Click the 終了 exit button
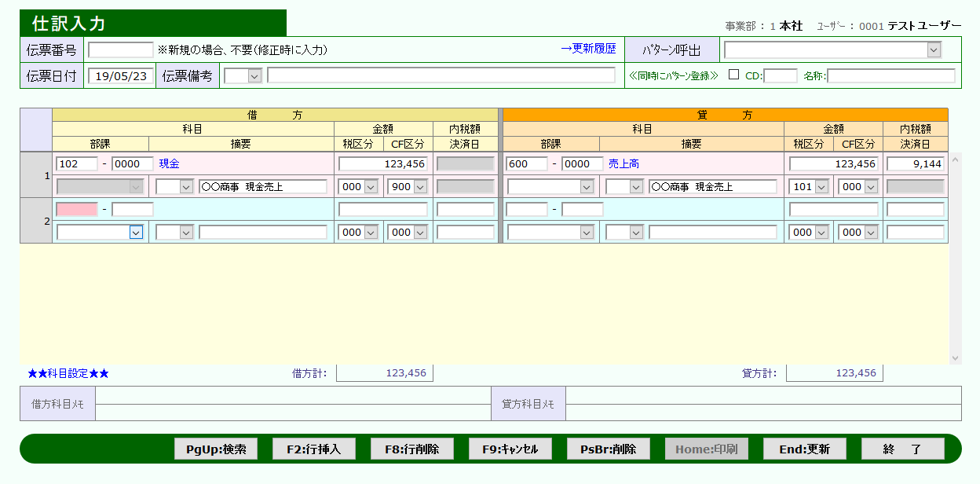Image resolution: width=980 pixels, height=484 pixels. tap(902, 449)
